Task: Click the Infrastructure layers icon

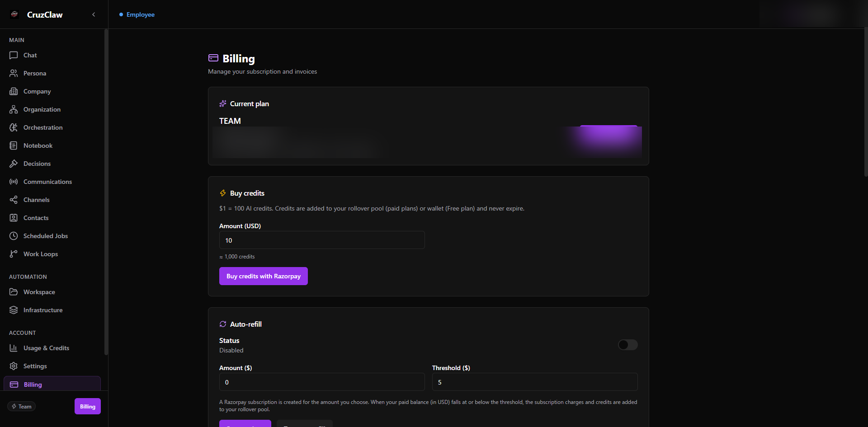Action: click(x=14, y=310)
